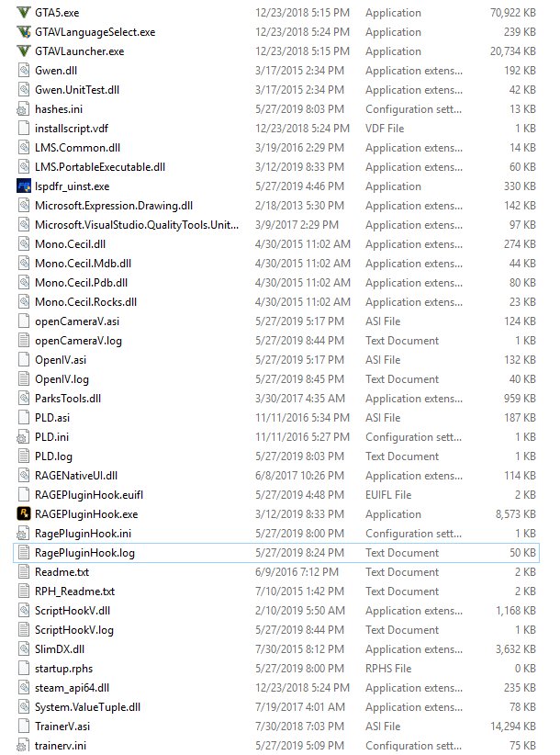The image size is (560, 755).
Task: Click the installscript.vdf blank file icon
Action: click(24, 128)
